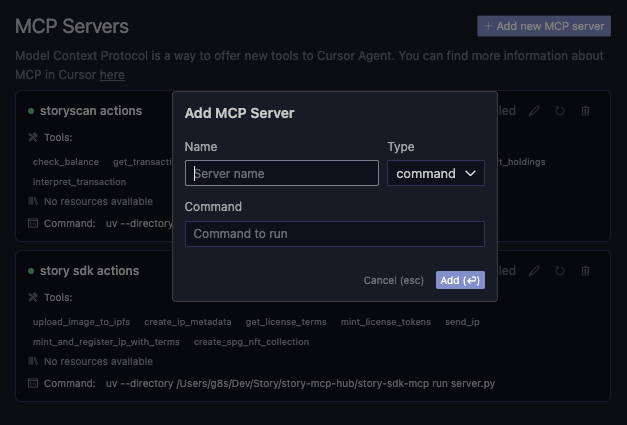This screenshot has height=425, width=627.
Task: Click the interpret_transaction tool tag
Action: click(79, 182)
